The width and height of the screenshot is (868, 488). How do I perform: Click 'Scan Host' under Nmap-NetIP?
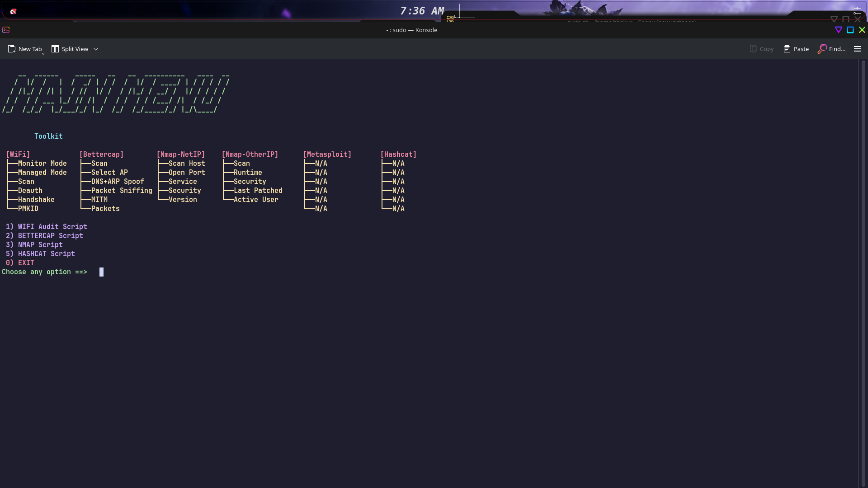coord(187,163)
